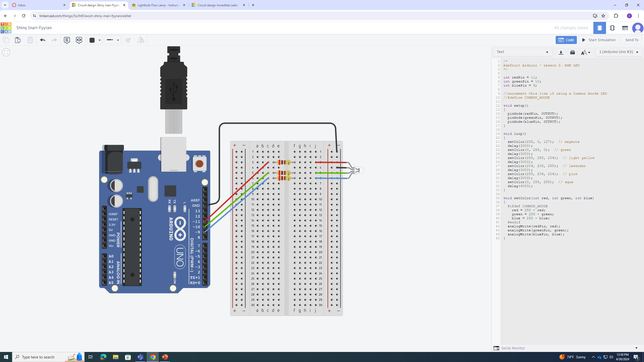This screenshot has width=644, height=362.
Task: Open Microsoft Edge from taskbar
Action: pyautogui.click(x=103, y=357)
